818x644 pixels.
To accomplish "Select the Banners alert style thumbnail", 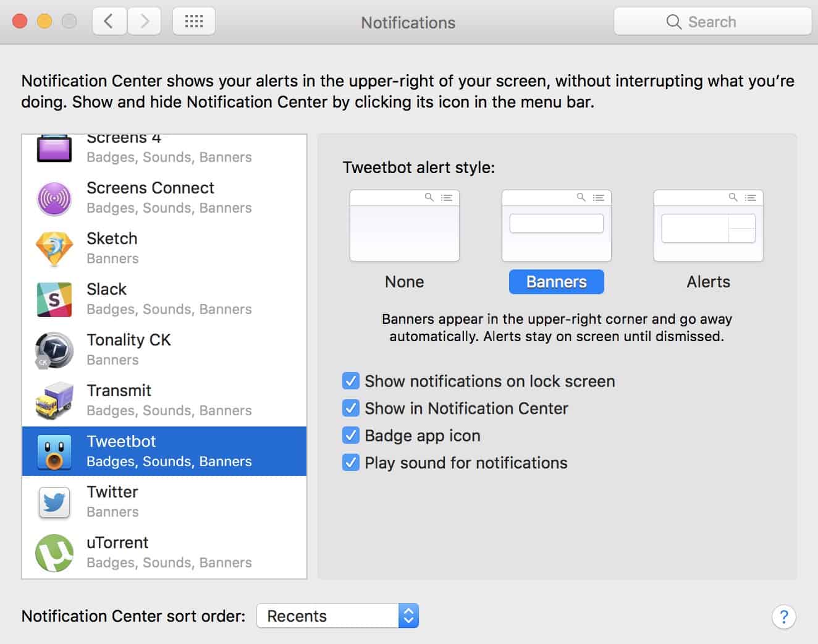I will (x=557, y=226).
